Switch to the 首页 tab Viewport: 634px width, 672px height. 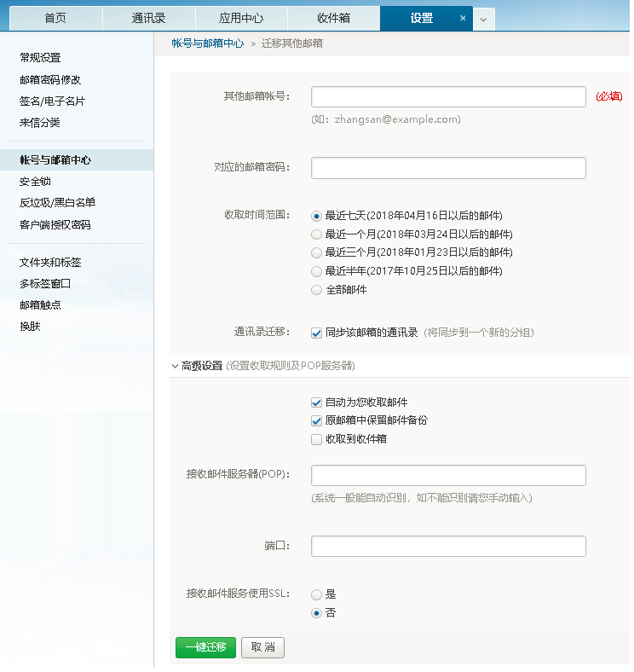coord(55,18)
